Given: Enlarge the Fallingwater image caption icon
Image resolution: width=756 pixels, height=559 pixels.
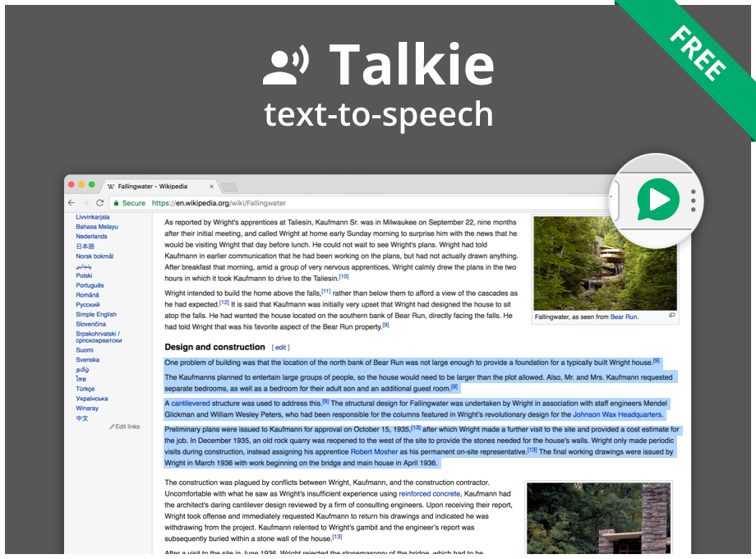Looking at the screenshot, I should click(x=671, y=316).
